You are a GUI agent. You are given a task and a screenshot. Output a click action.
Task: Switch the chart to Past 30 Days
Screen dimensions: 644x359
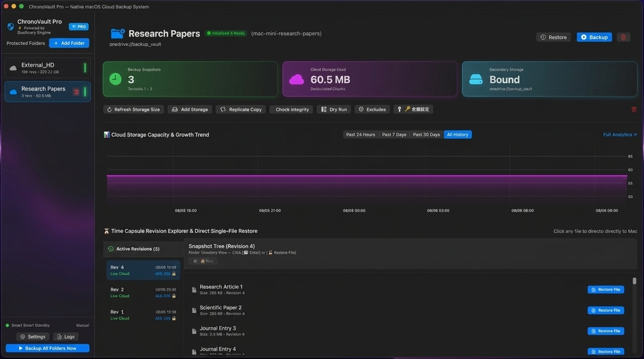(426, 134)
